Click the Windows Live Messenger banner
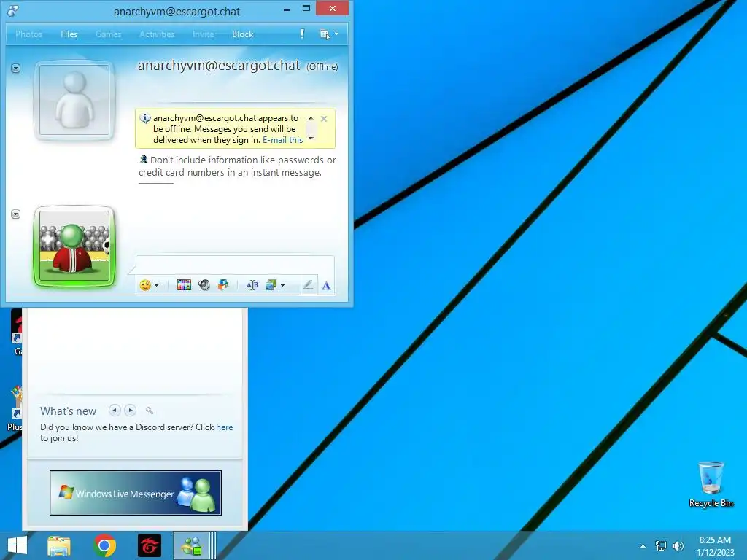The width and height of the screenshot is (747, 560). point(136,493)
